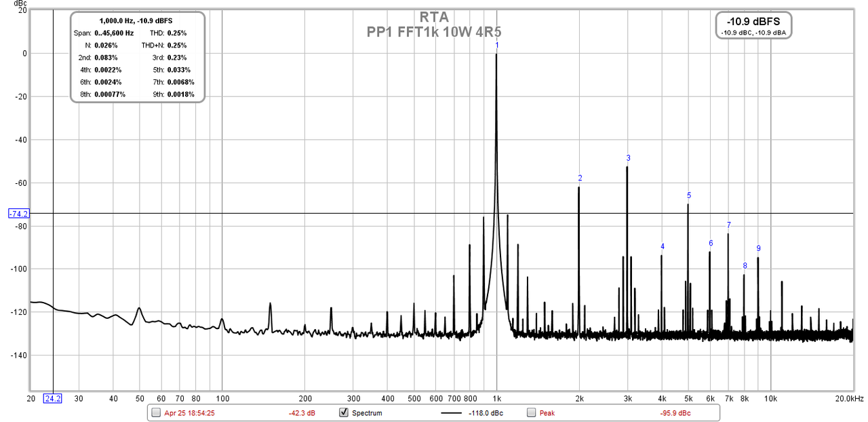Image resolution: width=868 pixels, height=422 pixels.
Task: Click the -42.3 dB legend value
Action: (x=302, y=413)
